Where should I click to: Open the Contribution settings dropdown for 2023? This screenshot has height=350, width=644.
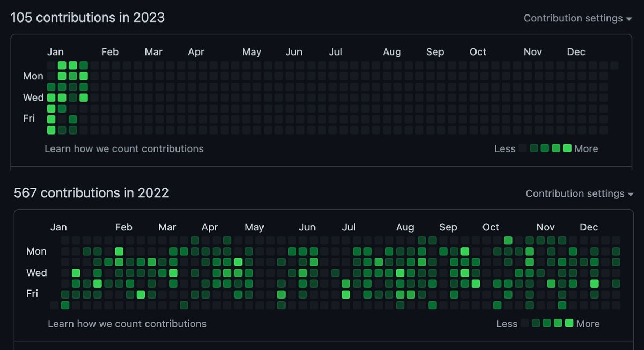click(x=573, y=18)
